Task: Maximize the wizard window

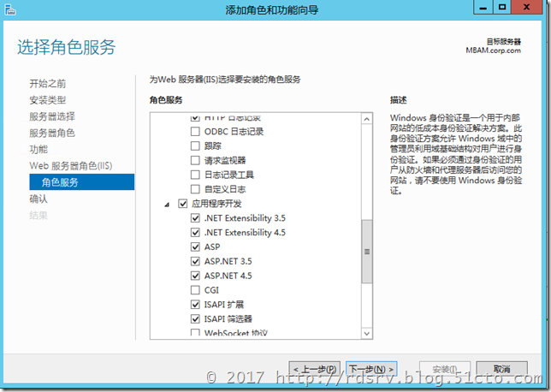Action: pyautogui.click(x=502, y=7)
